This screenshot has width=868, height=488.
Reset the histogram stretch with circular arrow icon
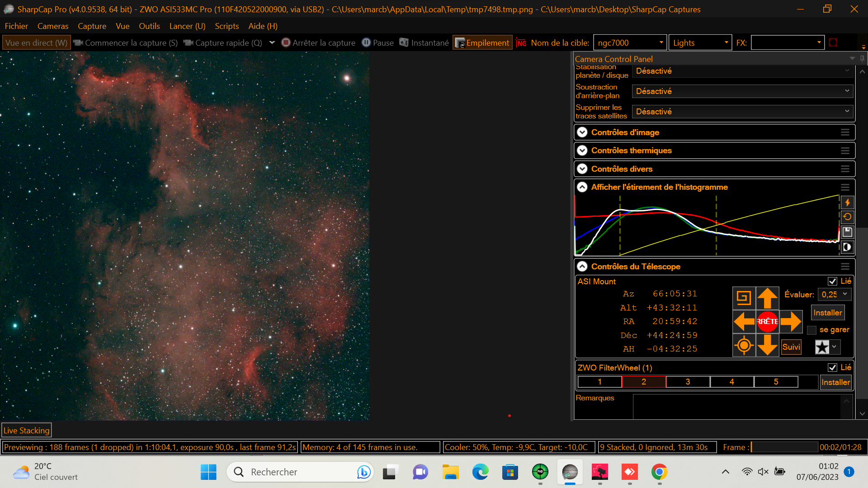tap(847, 217)
